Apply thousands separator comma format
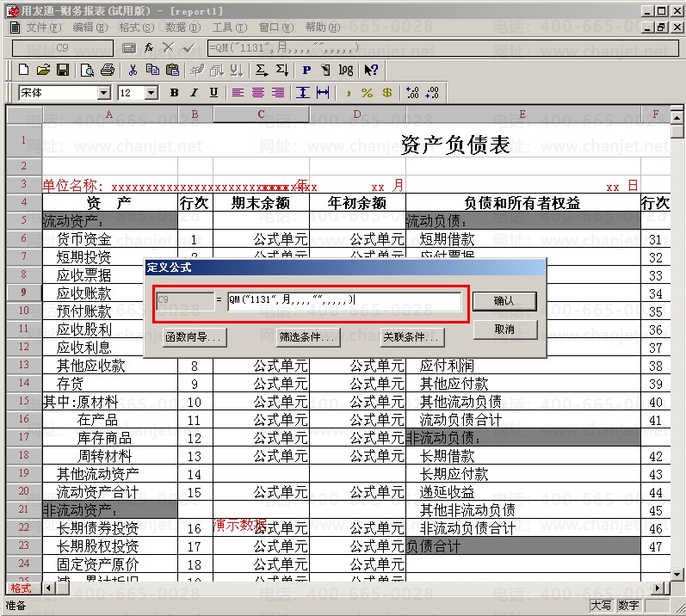Screen dimensions: 686x616 pos(349,93)
